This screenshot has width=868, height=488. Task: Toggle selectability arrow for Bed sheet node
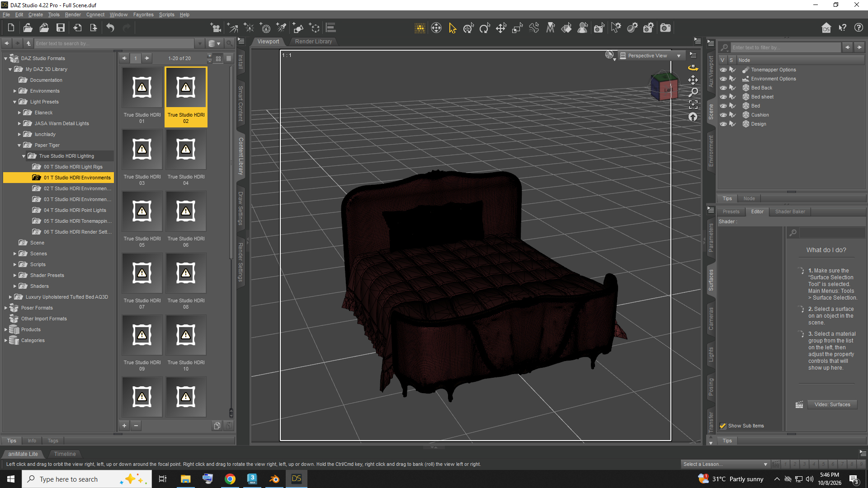point(733,97)
